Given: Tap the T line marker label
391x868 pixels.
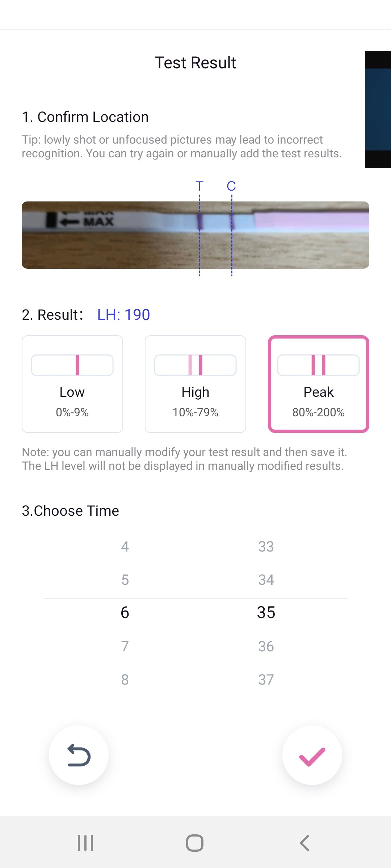Looking at the screenshot, I should (199, 186).
